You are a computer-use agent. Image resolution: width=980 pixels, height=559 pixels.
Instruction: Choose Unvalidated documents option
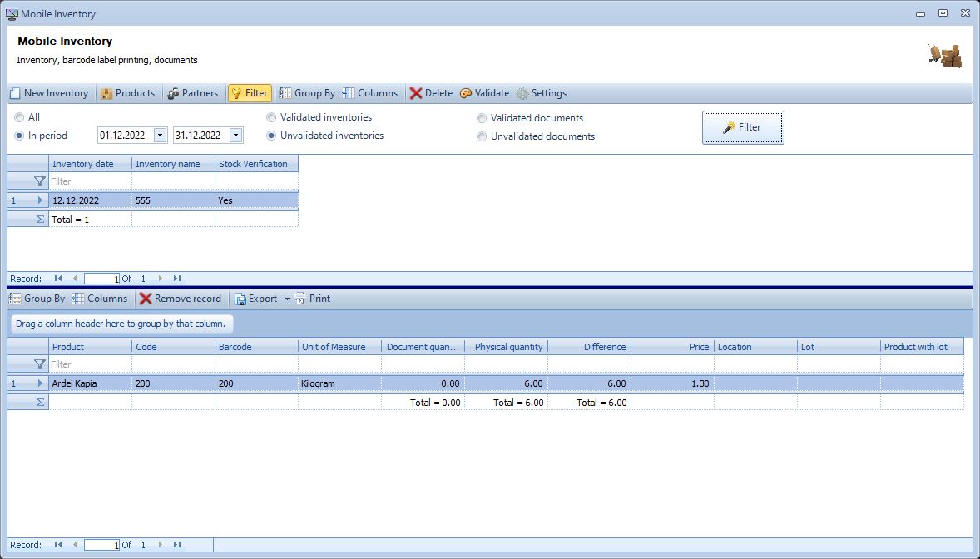click(483, 136)
